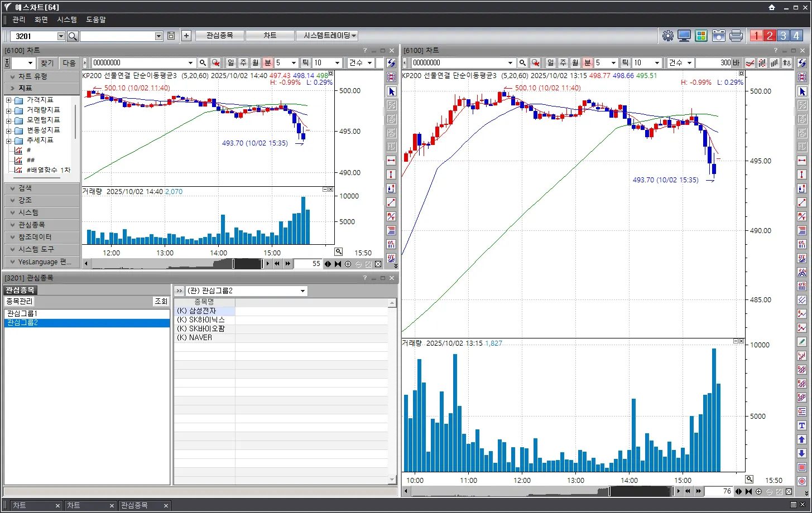This screenshot has width=812, height=513.
Task: Click the colored grid layout icon
Action: point(702,36)
